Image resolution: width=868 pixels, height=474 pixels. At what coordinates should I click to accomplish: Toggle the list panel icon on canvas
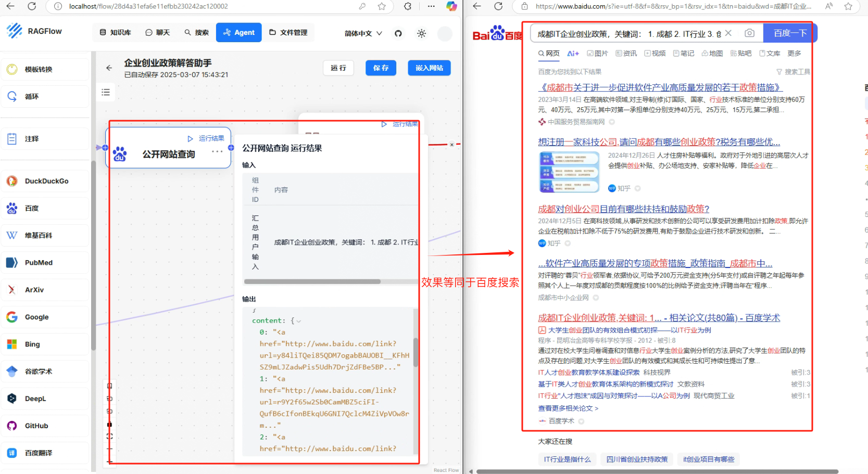(x=106, y=93)
